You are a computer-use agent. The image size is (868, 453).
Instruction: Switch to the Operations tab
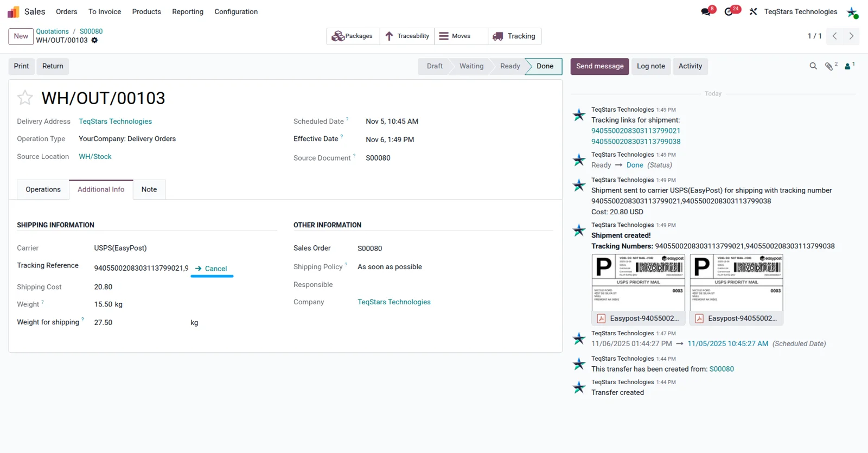tap(43, 189)
